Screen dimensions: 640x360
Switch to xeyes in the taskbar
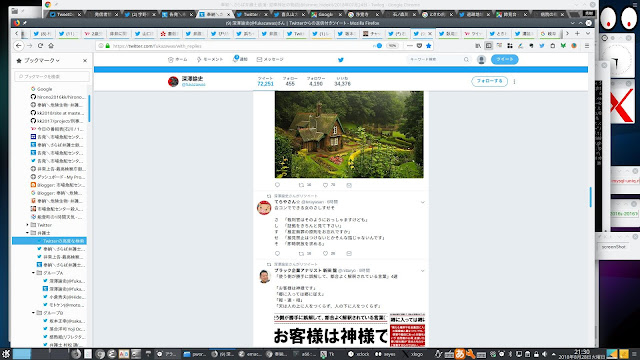pyautogui.click(x=386, y=354)
